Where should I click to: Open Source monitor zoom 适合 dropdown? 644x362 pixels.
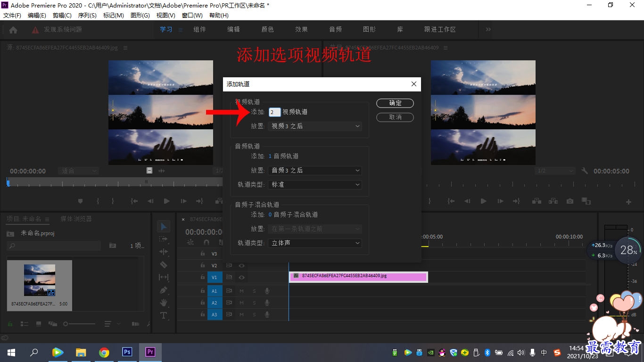point(78,171)
